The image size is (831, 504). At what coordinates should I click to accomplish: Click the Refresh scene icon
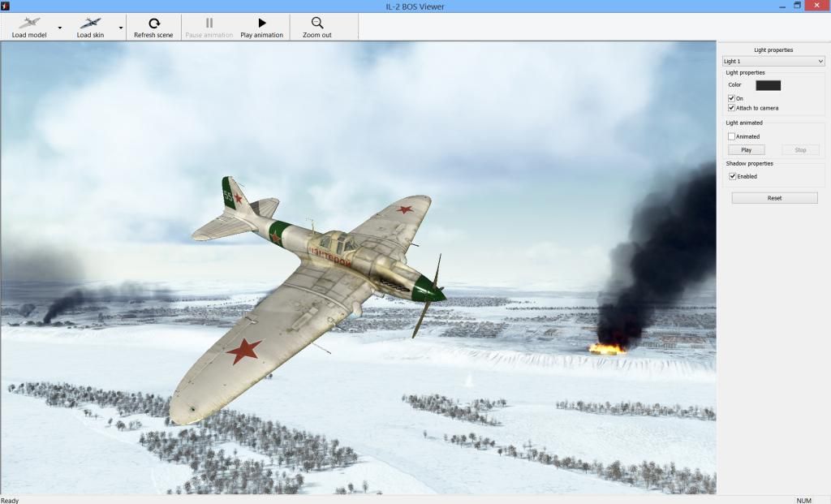153,22
